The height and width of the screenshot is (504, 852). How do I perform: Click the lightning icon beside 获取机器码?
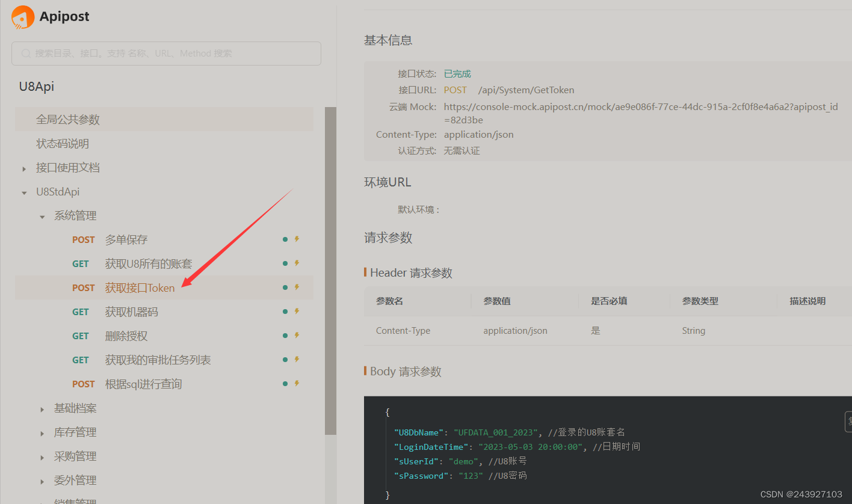297,312
